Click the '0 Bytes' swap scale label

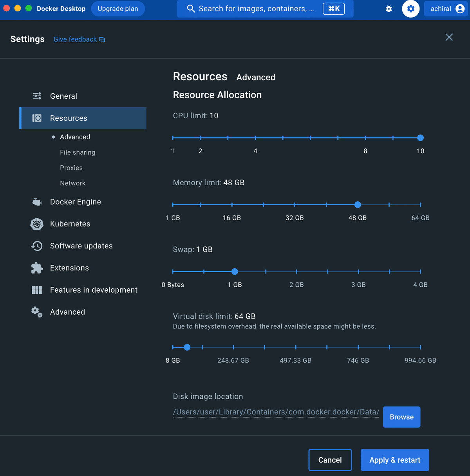(173, 285)
